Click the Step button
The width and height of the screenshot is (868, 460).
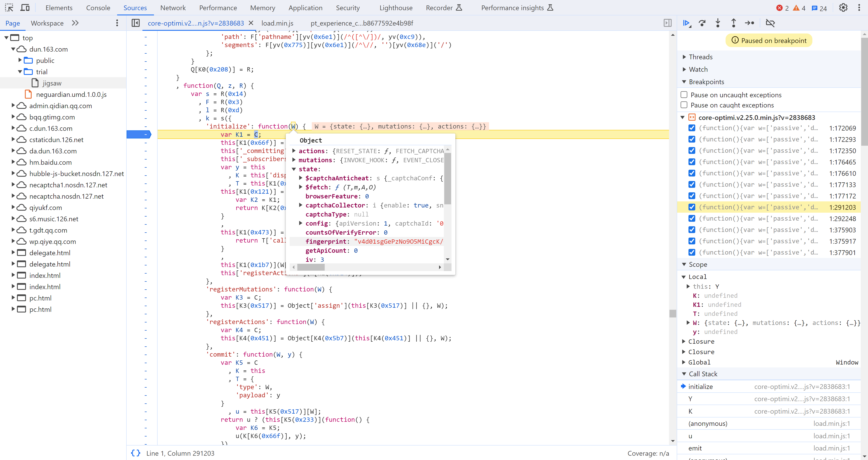click(x=749, y=23)
